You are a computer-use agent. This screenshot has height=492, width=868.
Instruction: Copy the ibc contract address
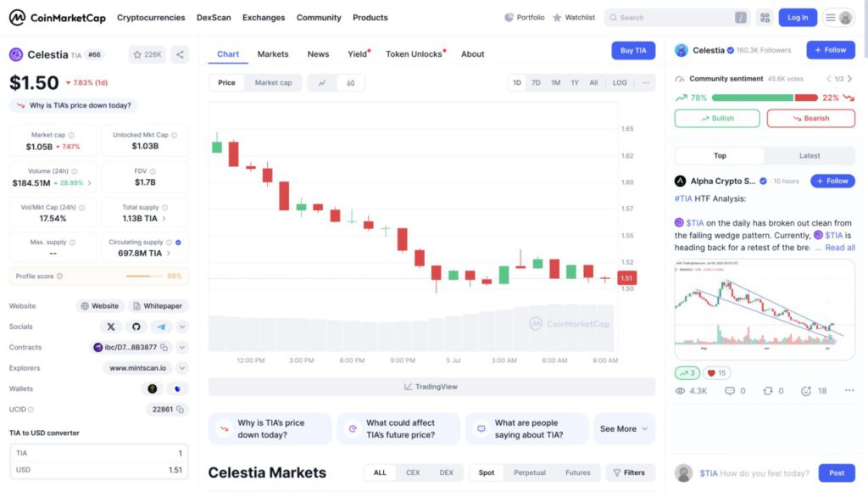(164, 348)
